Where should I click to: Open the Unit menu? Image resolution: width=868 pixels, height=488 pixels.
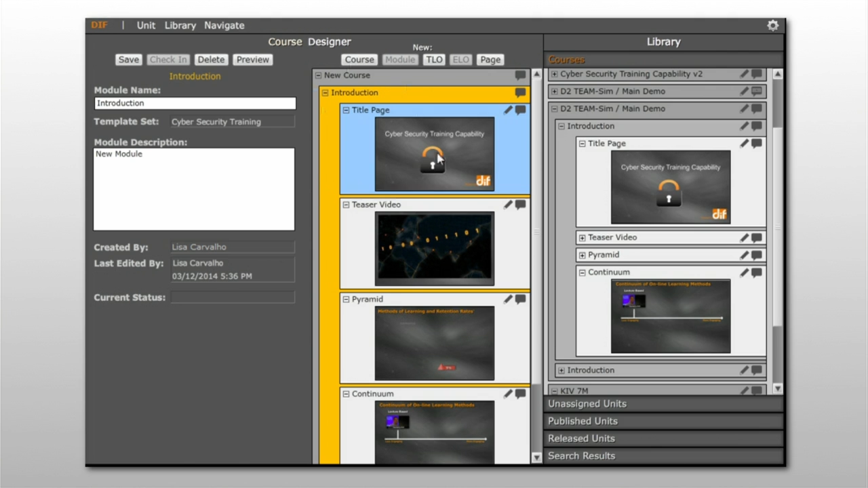(146, 25)
